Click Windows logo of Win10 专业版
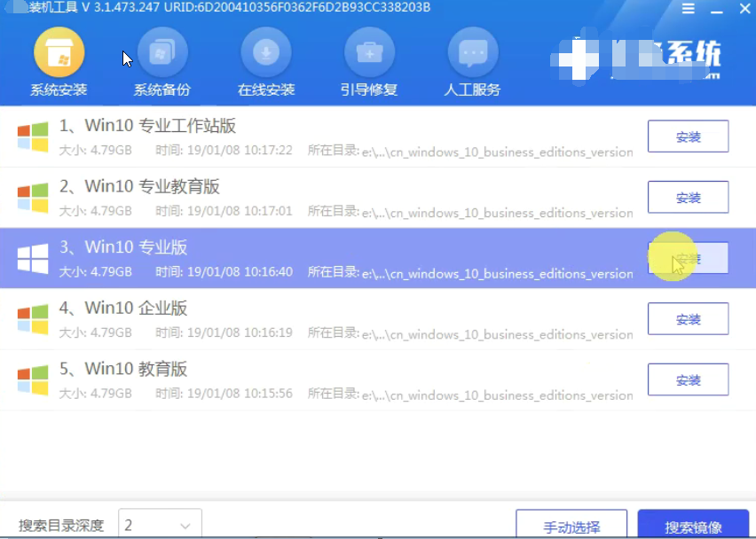This screenshot has height=539, width=756. click(33, 259)
